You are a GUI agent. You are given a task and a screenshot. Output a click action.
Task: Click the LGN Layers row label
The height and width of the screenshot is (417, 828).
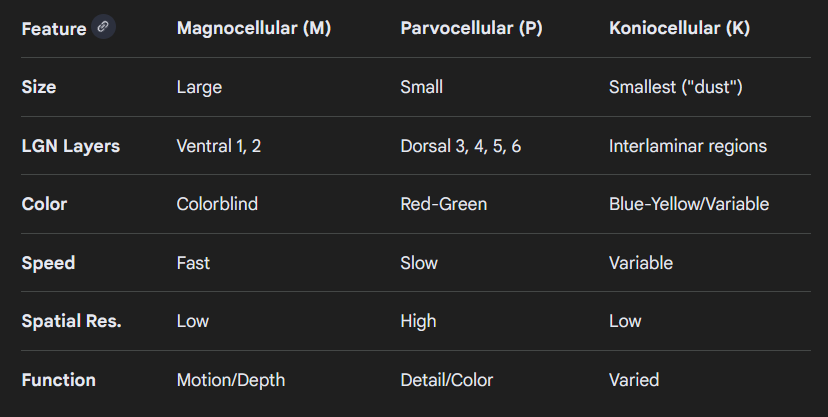click(70, 146)
